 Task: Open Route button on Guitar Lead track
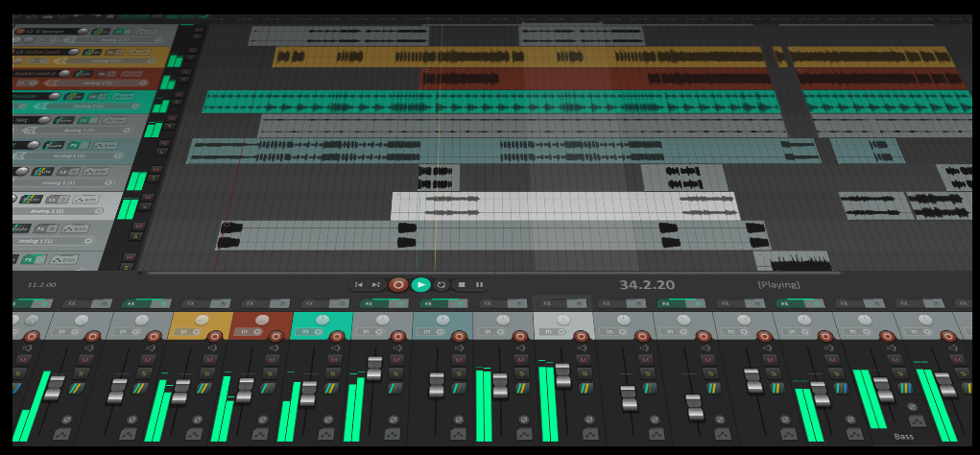[x=92, y=52]
